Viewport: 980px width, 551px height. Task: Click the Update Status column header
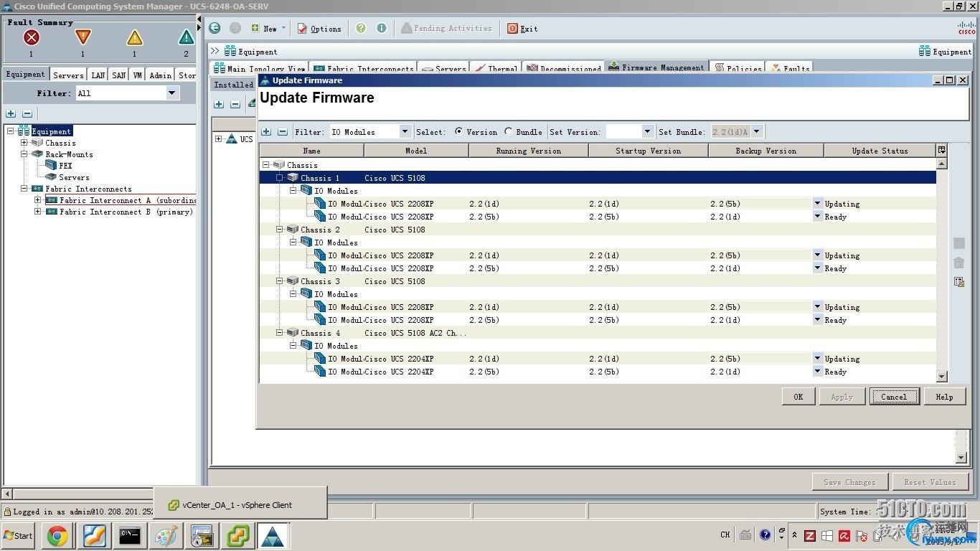pyautogui.click(x=880, y=151)
